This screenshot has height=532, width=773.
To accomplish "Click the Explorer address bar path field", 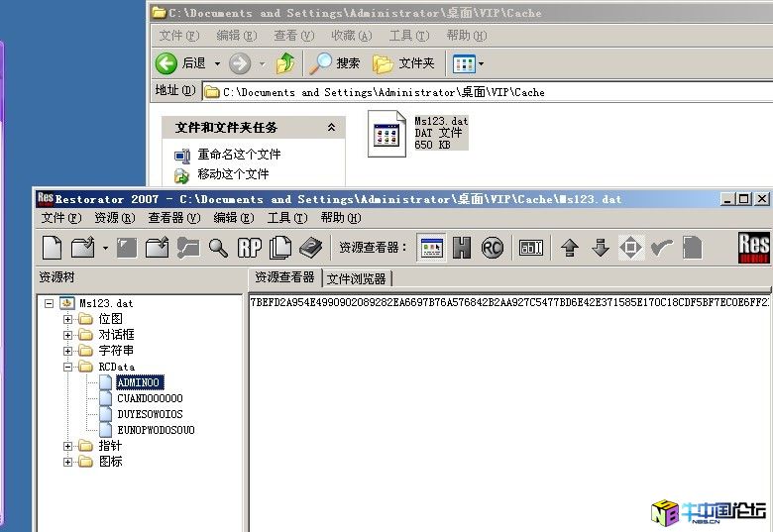I will coord(488,92).
